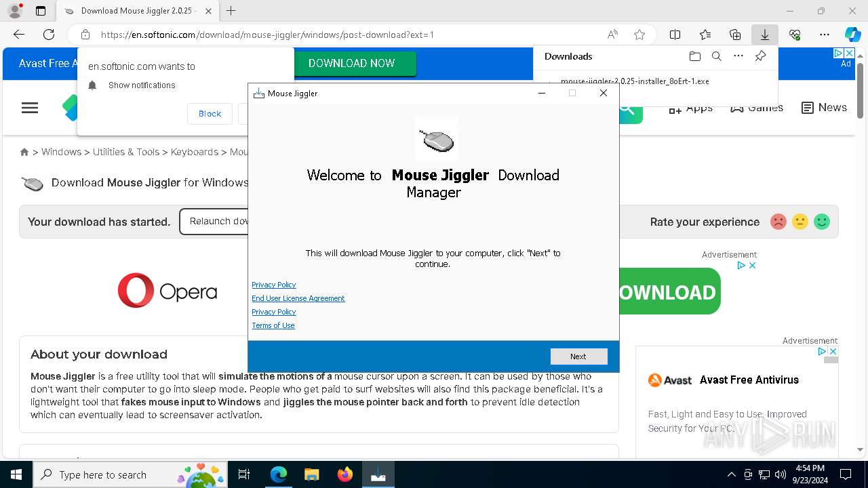868x488 pixels.
Task: Go back in the Edge browser
Action: 19,35
